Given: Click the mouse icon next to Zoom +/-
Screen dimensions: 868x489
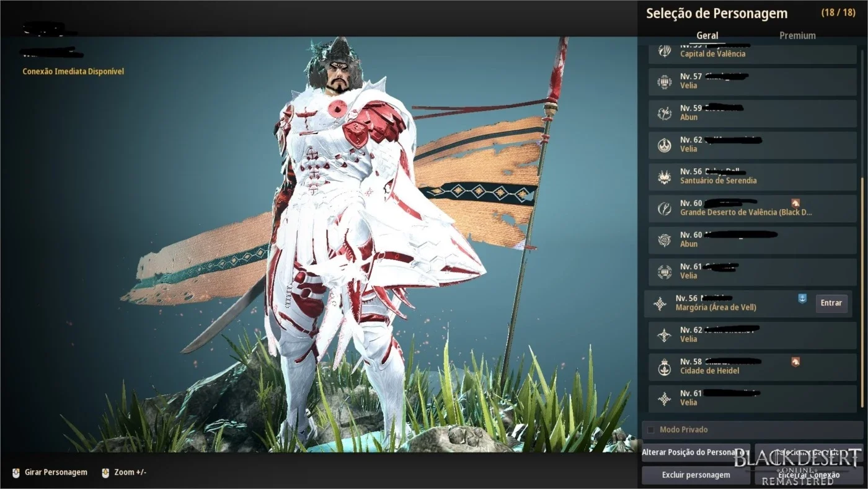Looking at the screenshot, I should [105, 473].
